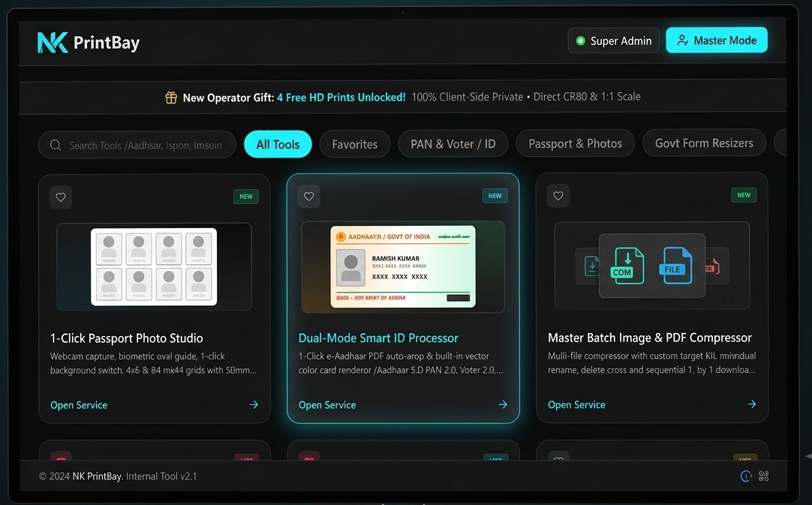
Task: Show the Passport & Photos category
Action: [576, 143]
